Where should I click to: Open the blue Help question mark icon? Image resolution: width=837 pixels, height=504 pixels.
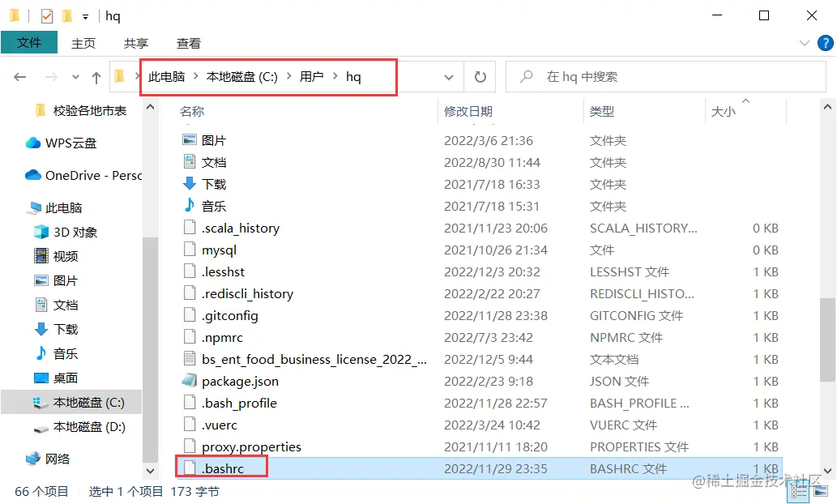pyautogui.click(x=826, y=43)
